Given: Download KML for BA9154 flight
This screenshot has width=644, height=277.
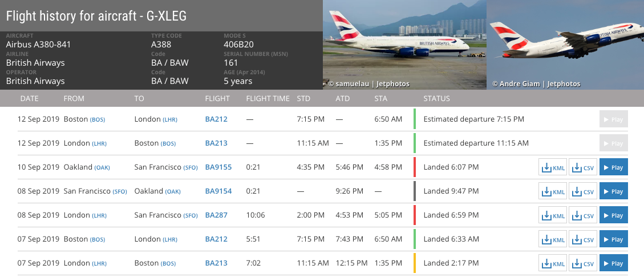Looking at the screenshot, I should [553, 191].
